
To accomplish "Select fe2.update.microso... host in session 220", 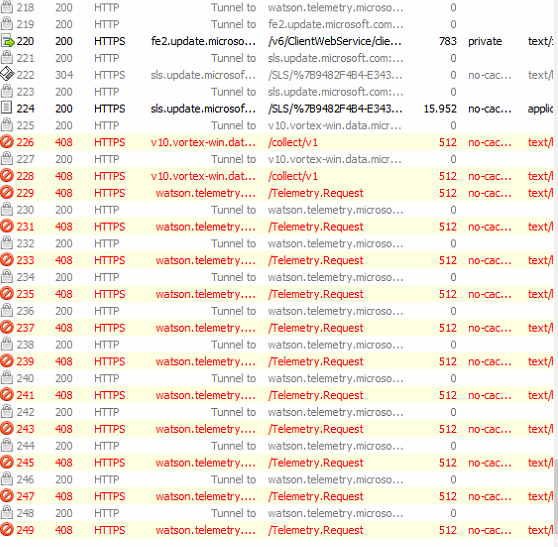I will pos(203,41).
